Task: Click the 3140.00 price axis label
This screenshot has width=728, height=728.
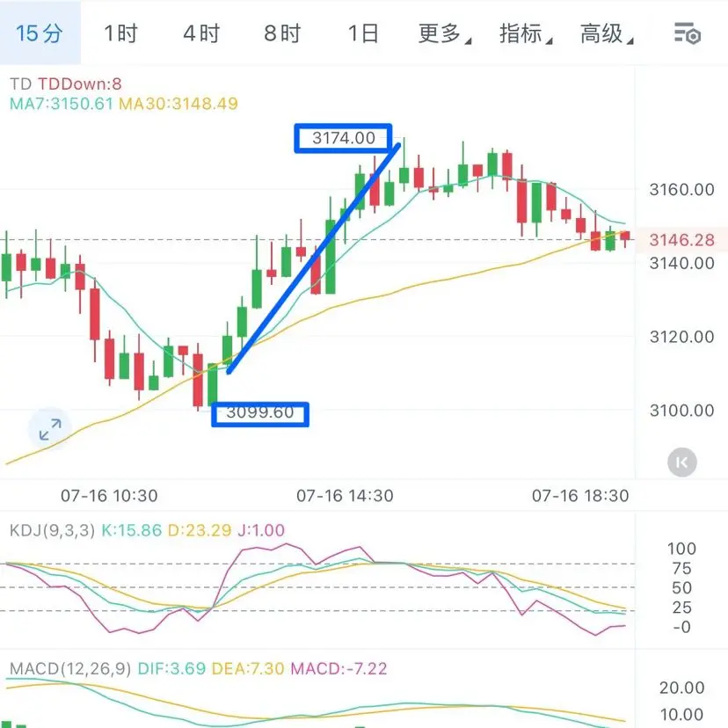Action: [681, 263]
